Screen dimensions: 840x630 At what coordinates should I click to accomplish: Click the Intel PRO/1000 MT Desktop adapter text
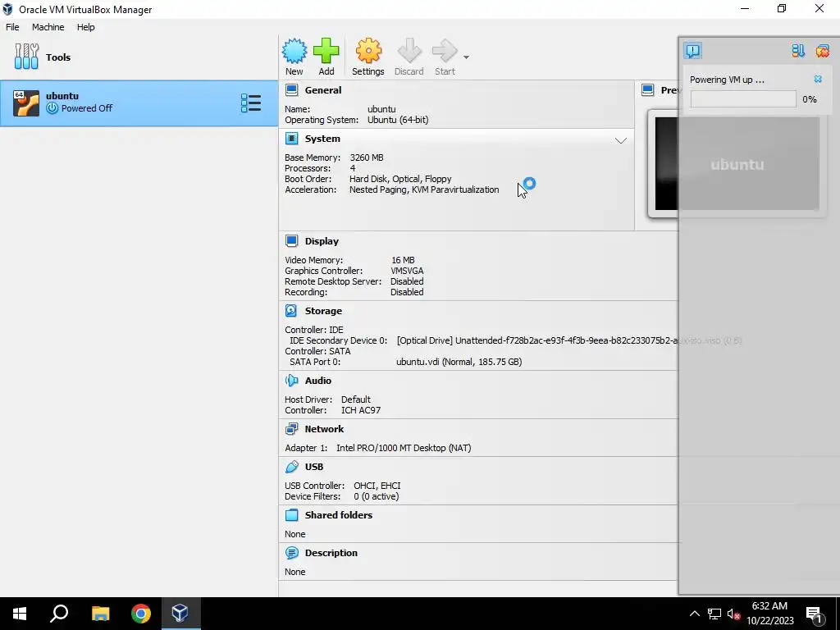(404, 448)
